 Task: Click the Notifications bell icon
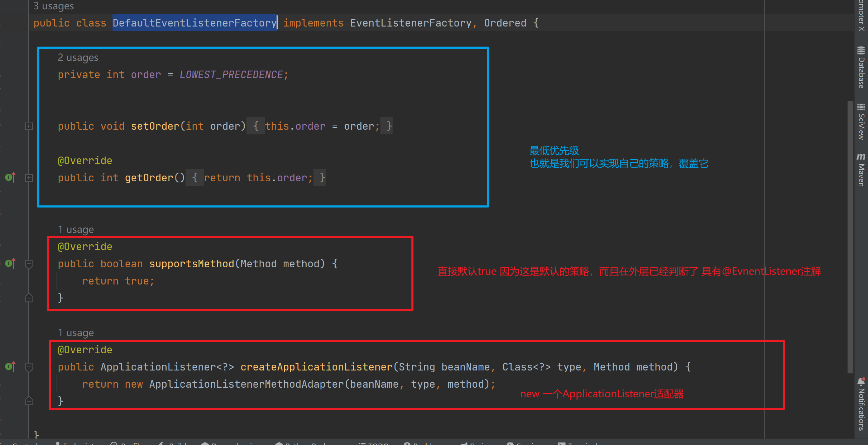pyautogui.click(x=861, y=381)
